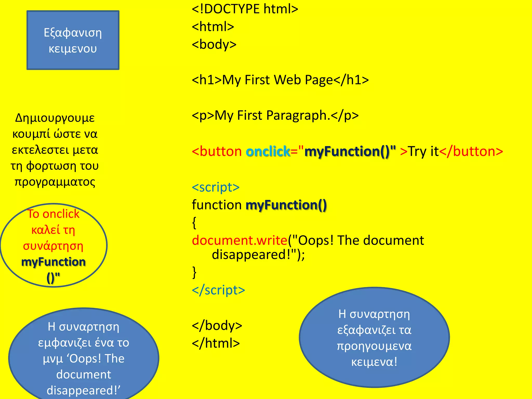Click the red 'To onclick καλεί τη συνάρτηση' ellipse
Image resolution: width=532 pixels, height=399 pixels.
(53, 245)
